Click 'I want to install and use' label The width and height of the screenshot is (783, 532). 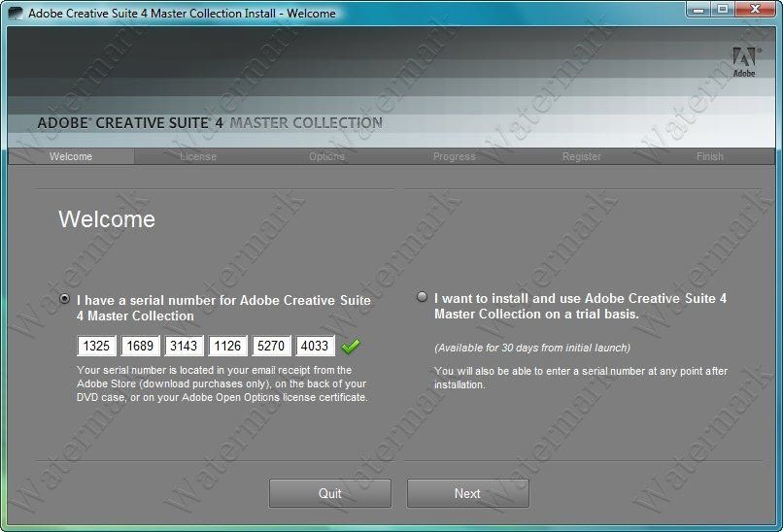click(580, 306)
